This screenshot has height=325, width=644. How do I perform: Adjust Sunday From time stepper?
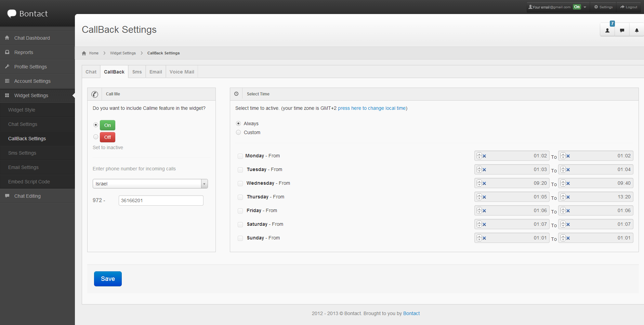coord(479,238)
